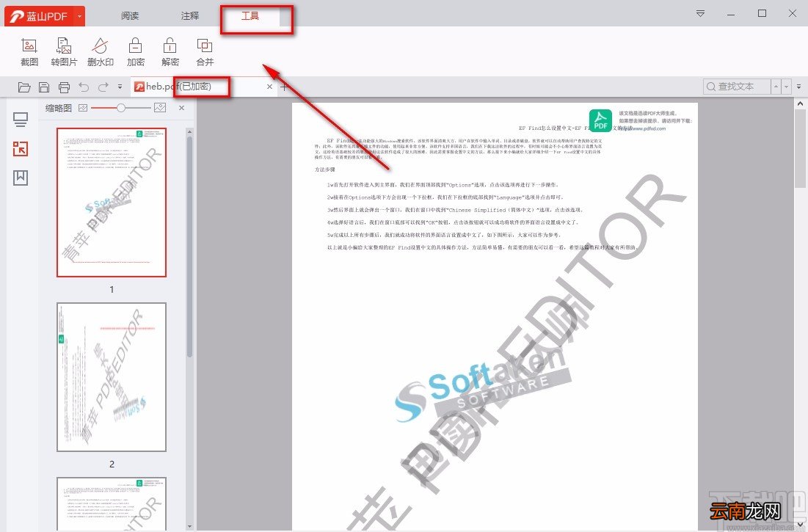The height and width of the screenshot is (532, 808).
Task: Shrink thumbnails with small image icon
Action: (83, 108)
